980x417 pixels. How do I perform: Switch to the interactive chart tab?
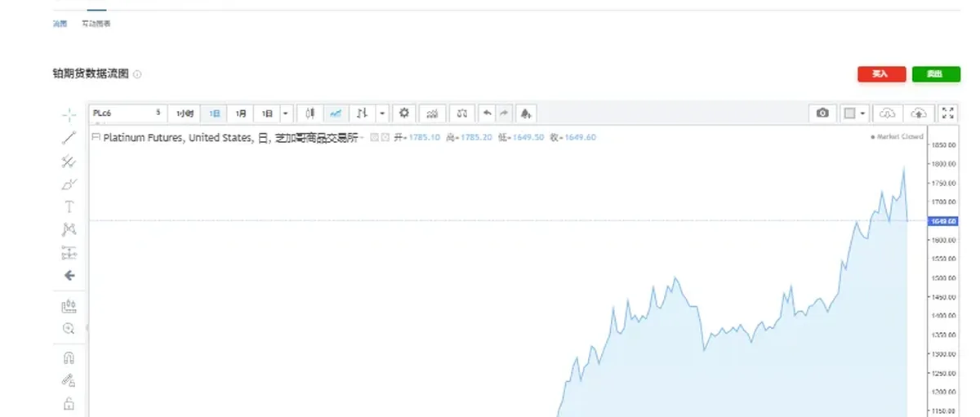96,24
